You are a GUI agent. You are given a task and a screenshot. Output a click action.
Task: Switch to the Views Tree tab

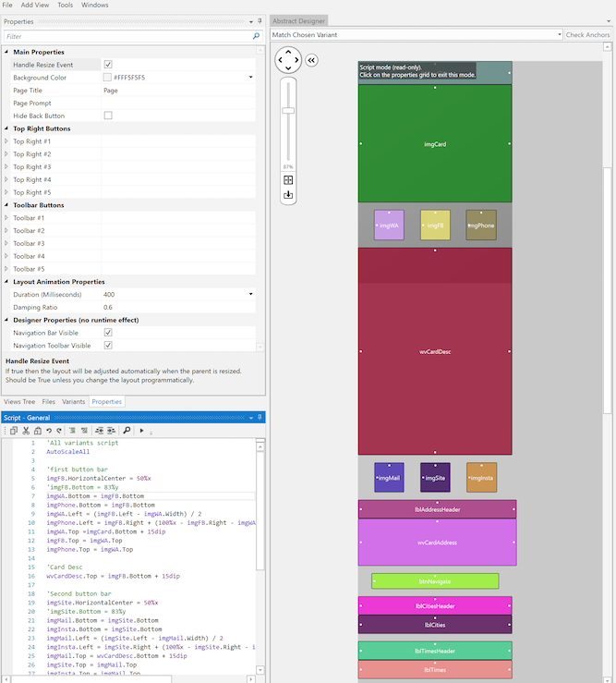[19, 402]
